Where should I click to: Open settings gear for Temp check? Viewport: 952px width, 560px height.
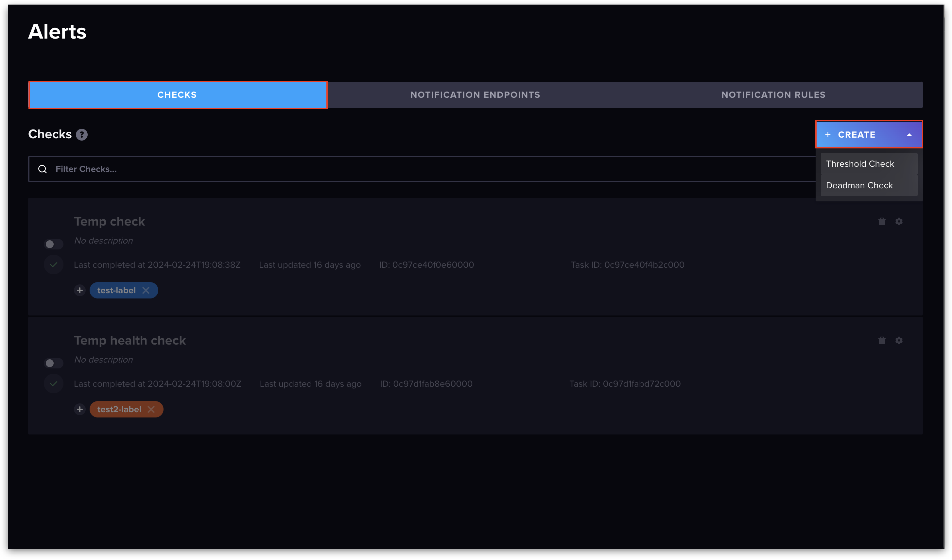[x=899, y=221]
